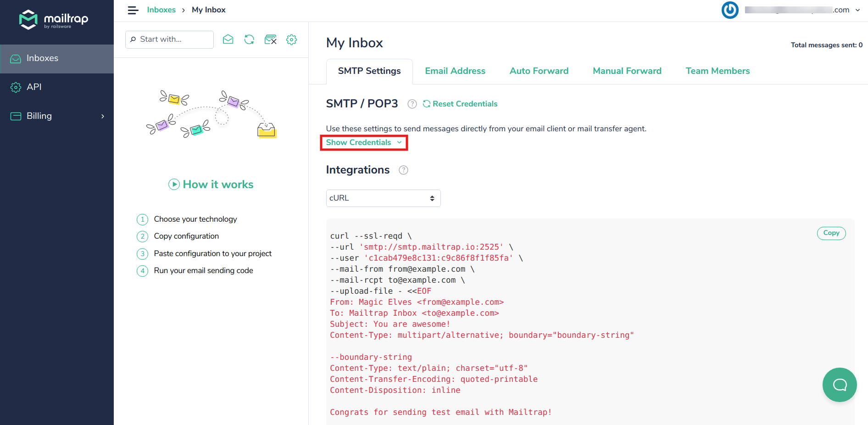
Task: Click the envelope illustration image
Action: coord(211,114)
